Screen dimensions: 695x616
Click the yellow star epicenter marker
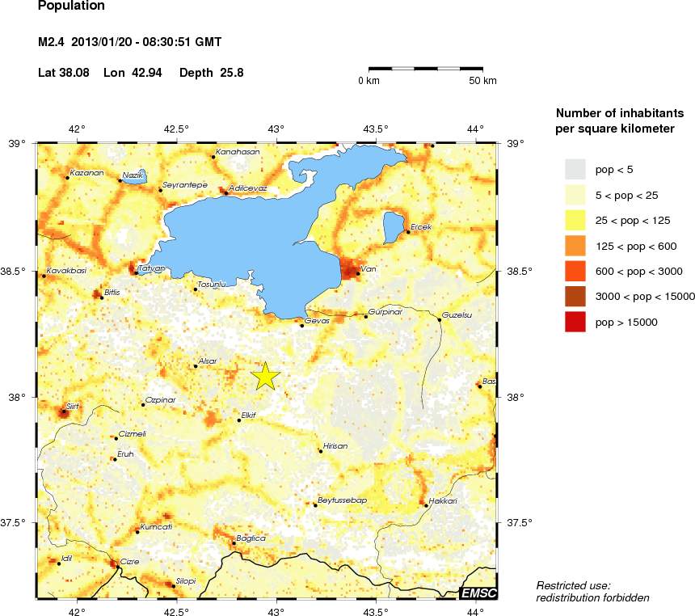coord(266,376)
